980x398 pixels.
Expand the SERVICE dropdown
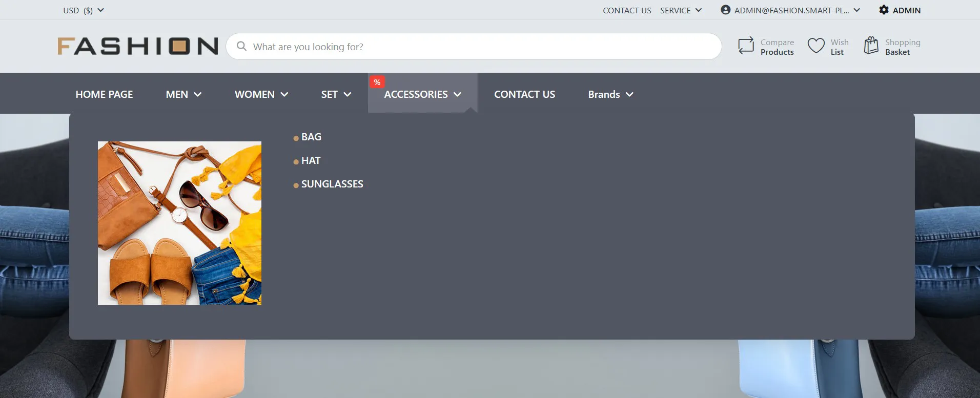(x=681, y=10)
